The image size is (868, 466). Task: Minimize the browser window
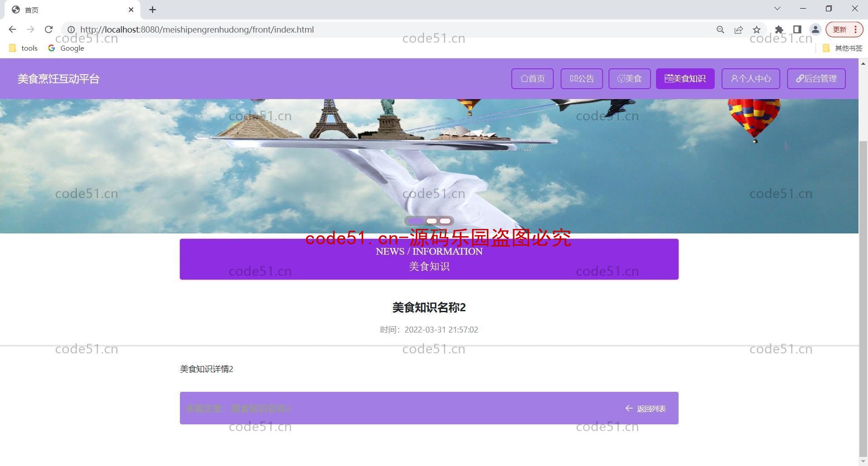[x=803, y=9]
